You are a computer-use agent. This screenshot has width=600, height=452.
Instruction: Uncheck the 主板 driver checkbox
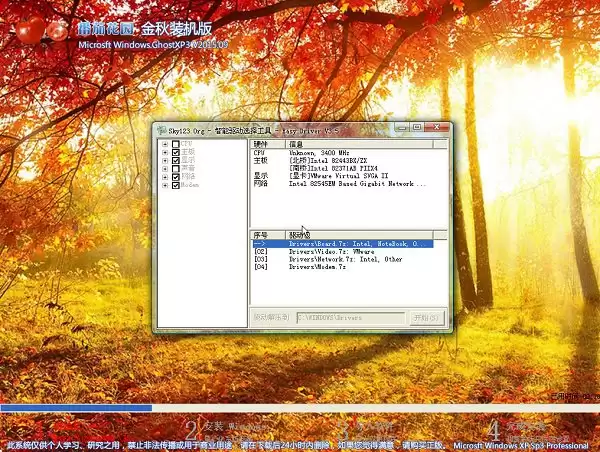coord(176,152)
